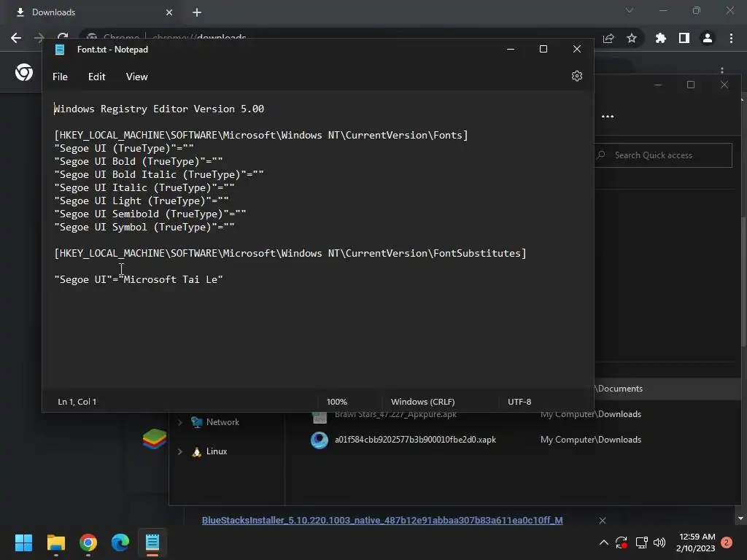Select Network in Explorer sidebar
The width and height of the screenshot is (747, 560).
coord(222,422)
